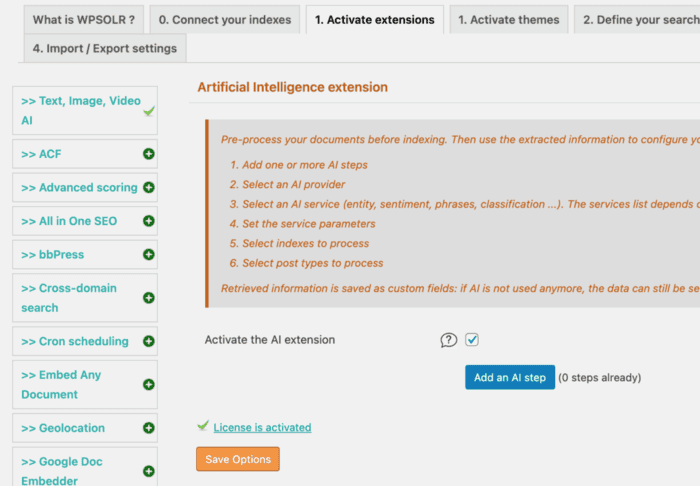Click the plus icon next to bbPress
The height and width of the screenshot is (486, 700).
[149, 254]
